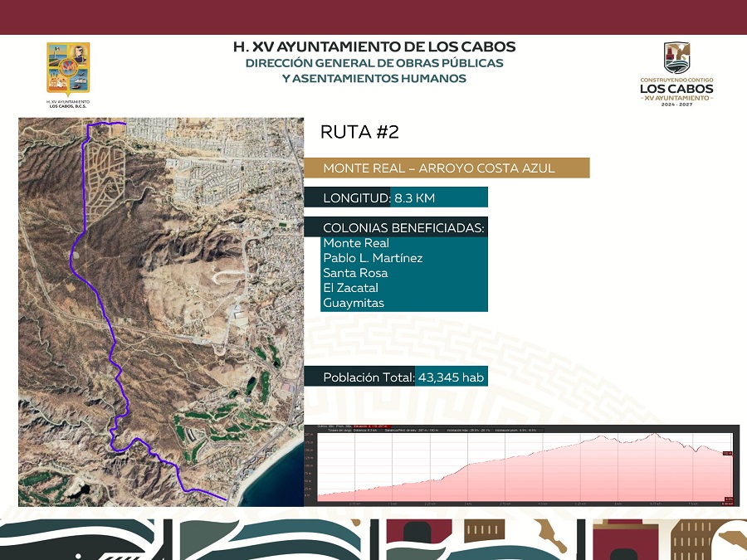
Task: Click the Construyendo Contigo Los Cabos emblem
Action: [x=676, y=57]
